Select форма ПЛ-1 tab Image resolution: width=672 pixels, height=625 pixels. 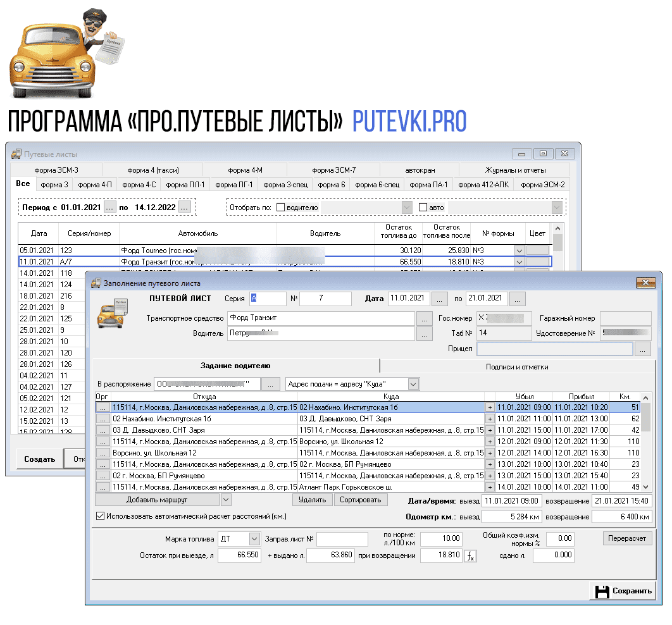(185, 185)
